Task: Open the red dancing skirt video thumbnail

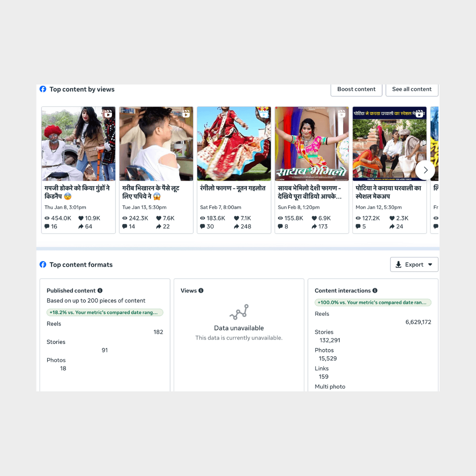Action: click(x=234, y=144)
